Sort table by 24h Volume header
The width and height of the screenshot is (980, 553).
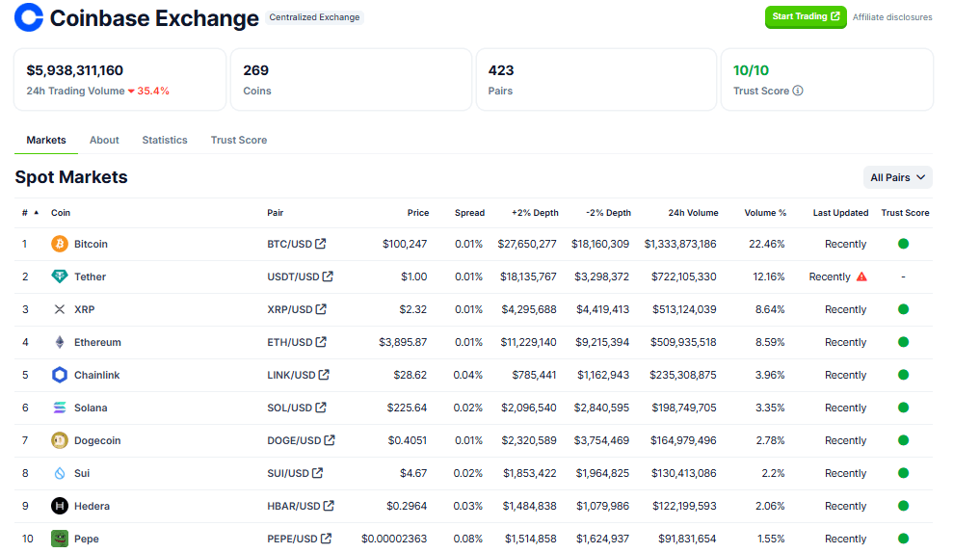[693, 213]
